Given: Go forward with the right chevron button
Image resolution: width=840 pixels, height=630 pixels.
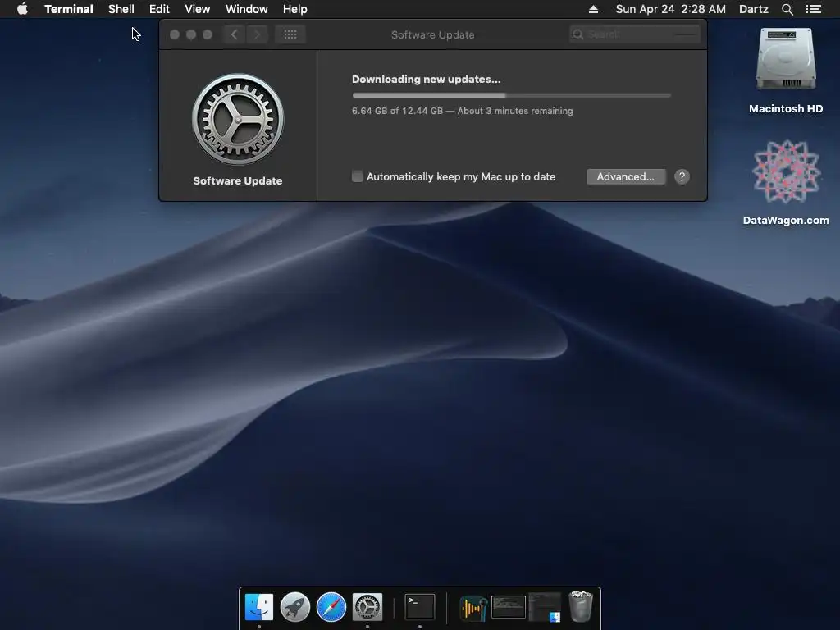Looking at the screenshot, I should 257,34.
